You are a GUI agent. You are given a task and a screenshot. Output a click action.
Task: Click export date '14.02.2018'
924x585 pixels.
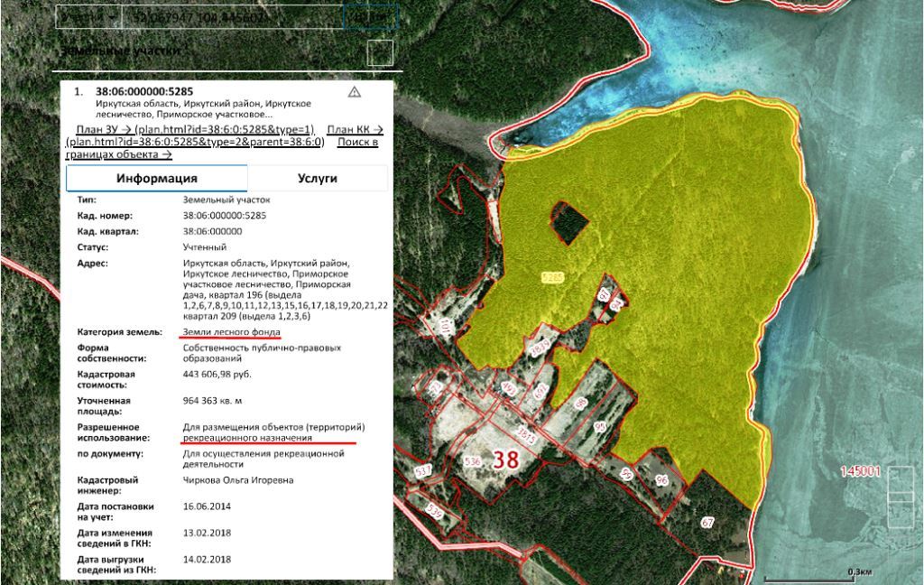click(207, 559)
